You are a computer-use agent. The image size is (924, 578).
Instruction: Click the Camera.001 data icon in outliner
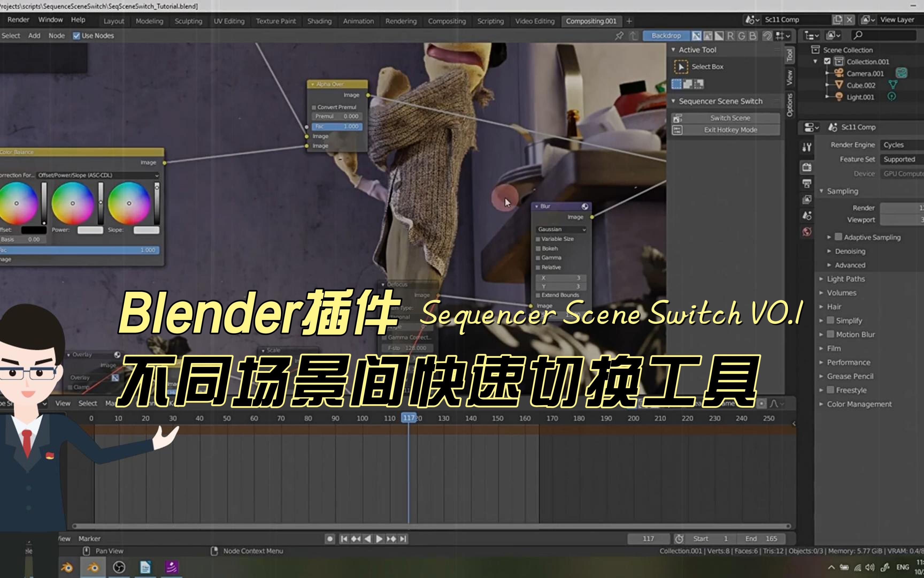901,73
